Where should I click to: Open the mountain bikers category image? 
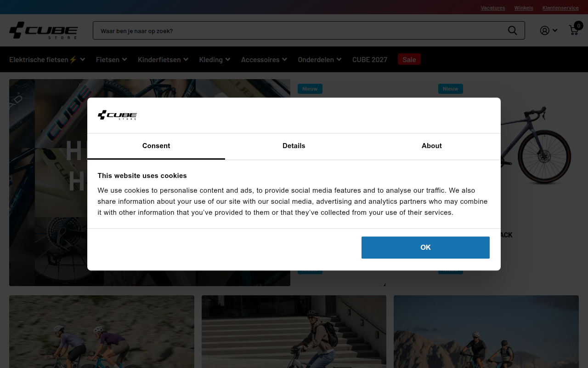tap(486, 332)
